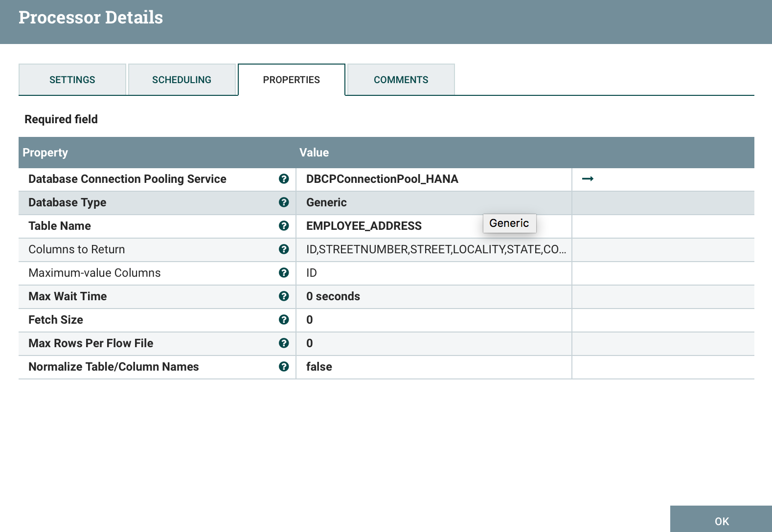Switch to the Settings tab

pos(72,80)
